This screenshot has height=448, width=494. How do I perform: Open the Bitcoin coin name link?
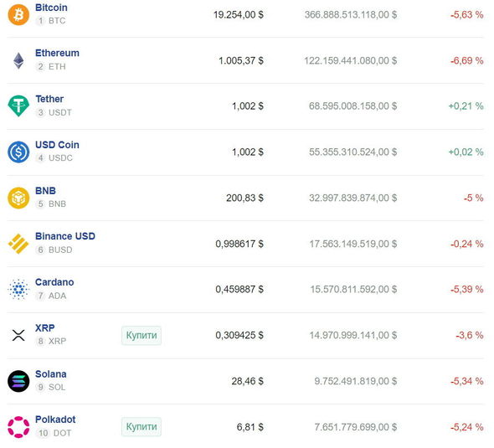tap(51, 8)
